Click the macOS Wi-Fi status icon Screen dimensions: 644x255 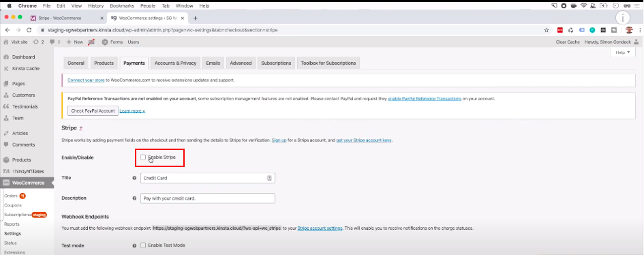click(x=583, y=5)
